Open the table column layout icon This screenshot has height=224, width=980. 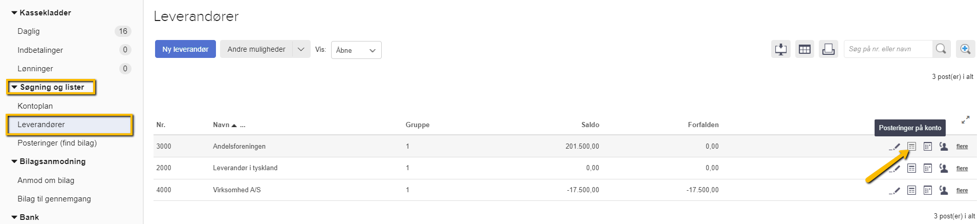804,49
